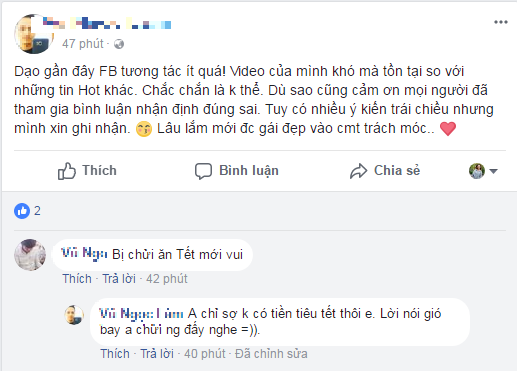Open the post author's name link
This screenshot has width=517, height=371.
pyautogui.click(x=107, y=23)
